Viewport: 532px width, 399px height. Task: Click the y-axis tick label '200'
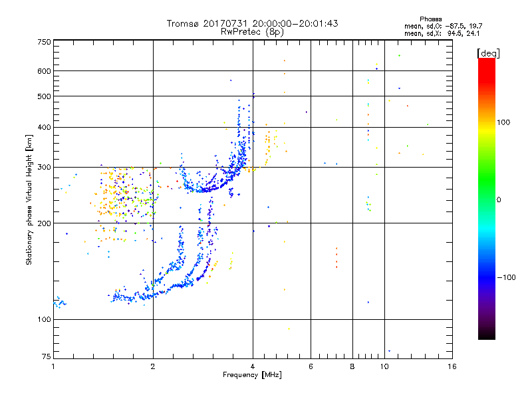click(44, 223)
